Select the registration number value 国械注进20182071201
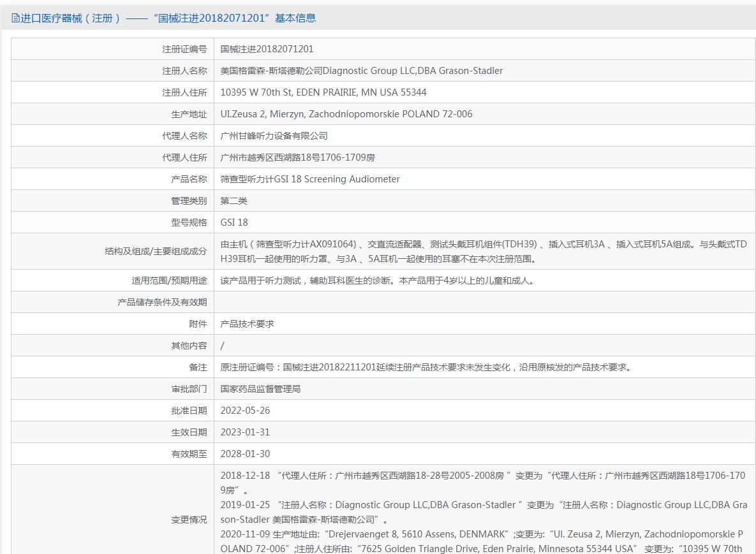The image size is (756, 554). (267, 49)
